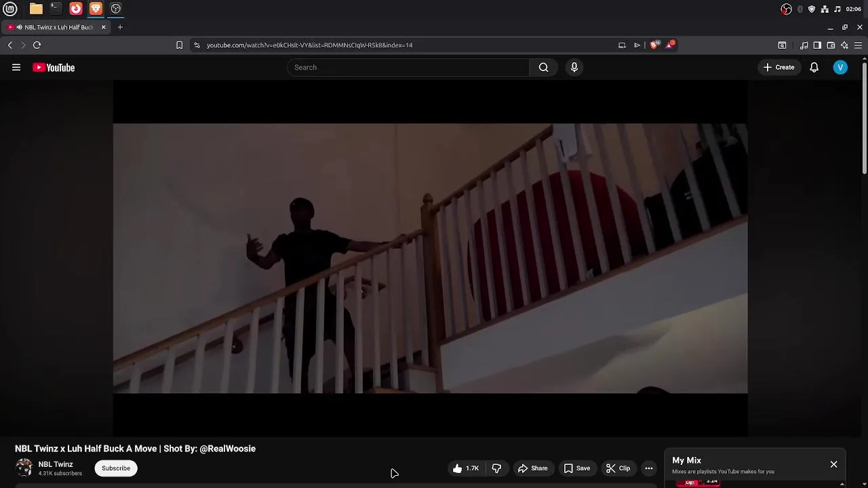The width and height of the screenshot is (868, 488).
Task: Expand the playlist panel bottom arrow
Action: pyautogui.click(x=842, y=484)
